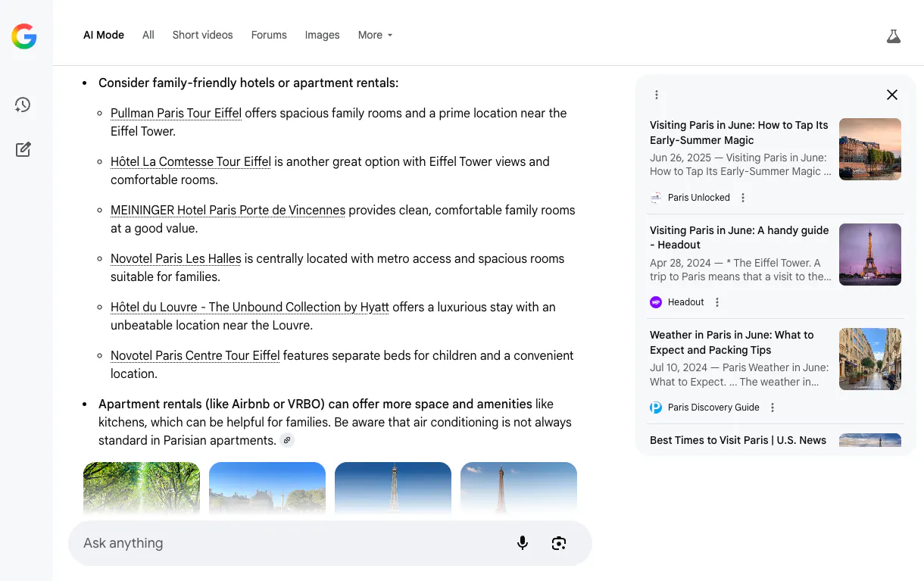This screenshot has width=924, height=581.
Task: Open the Headout Eiffel Tower thumbnail
Action: pyautogui.click(x=870, y=255)
